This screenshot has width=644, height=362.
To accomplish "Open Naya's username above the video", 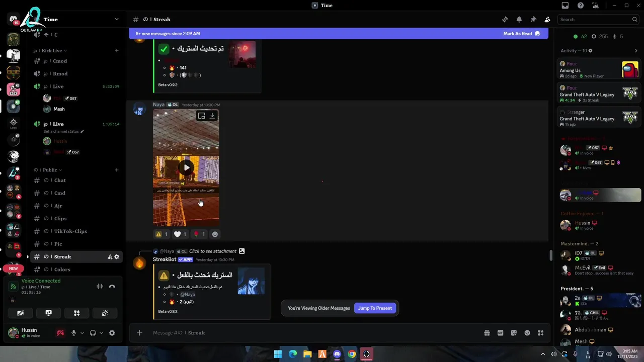I will pos(158,105).
